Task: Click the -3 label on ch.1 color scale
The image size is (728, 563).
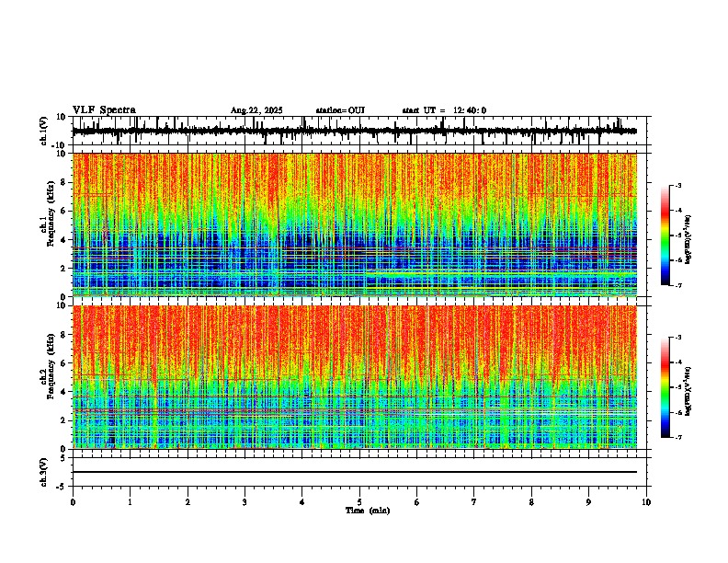Action: [x=677, y=185]
